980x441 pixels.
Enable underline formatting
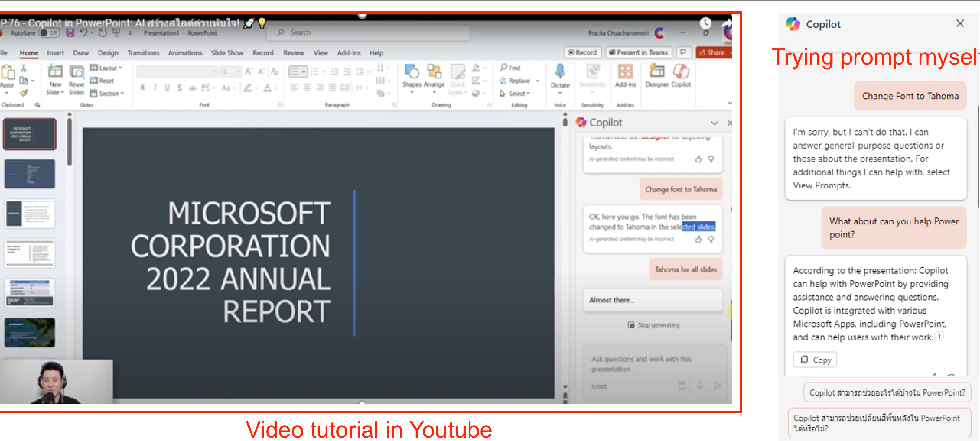coord(167,88)
